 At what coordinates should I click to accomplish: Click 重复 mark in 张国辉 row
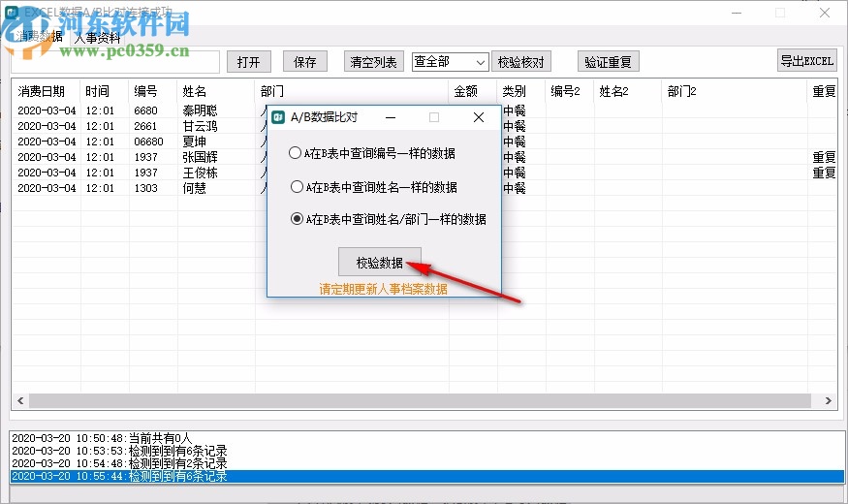point(824,157)
